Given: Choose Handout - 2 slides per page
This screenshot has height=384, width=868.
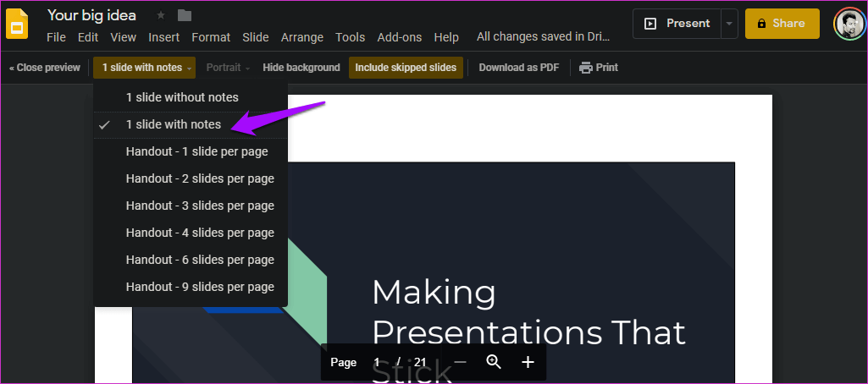Looking at the screenshot, I should pos(191,179).
